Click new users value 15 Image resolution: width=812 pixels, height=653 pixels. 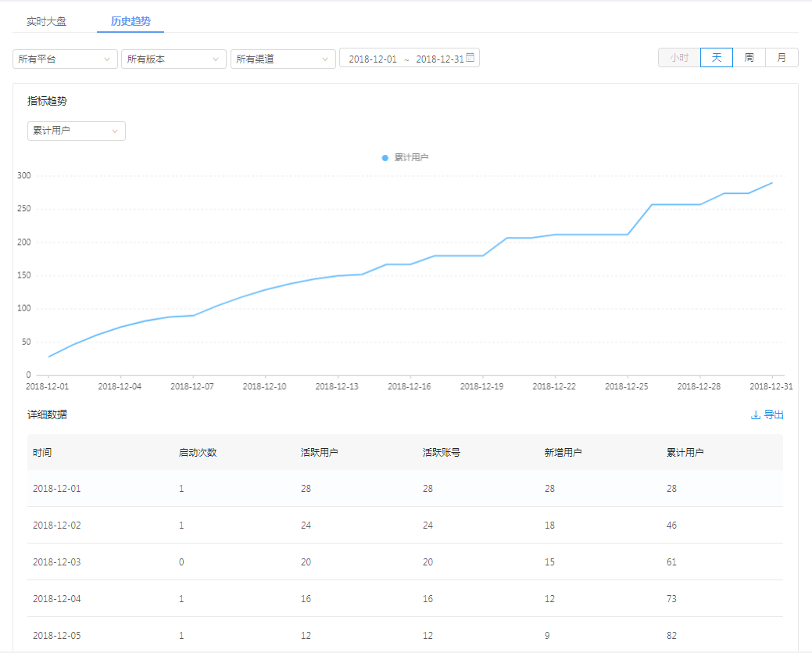(x=549, y=562)
